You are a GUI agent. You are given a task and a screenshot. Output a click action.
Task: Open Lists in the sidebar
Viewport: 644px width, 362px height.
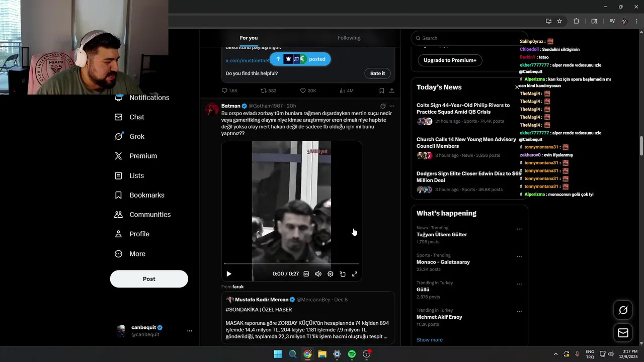tap(129, 175)
